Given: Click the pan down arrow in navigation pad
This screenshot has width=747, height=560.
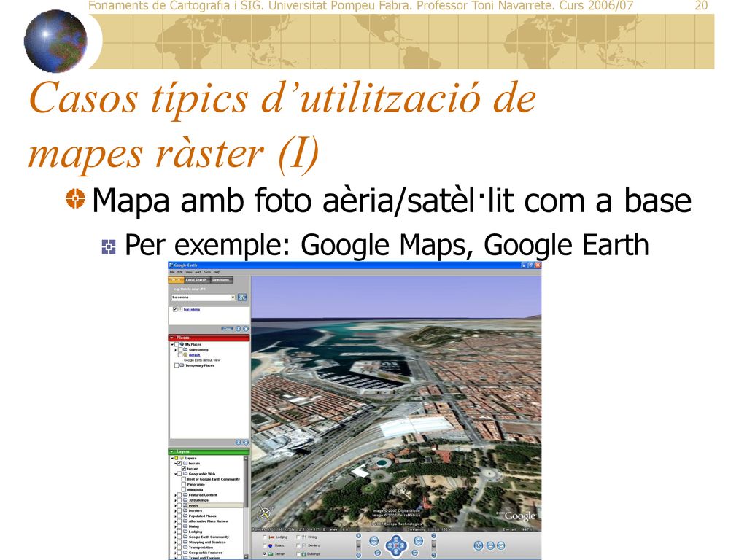Looking at the screenshot, I should tap(396, 552).
